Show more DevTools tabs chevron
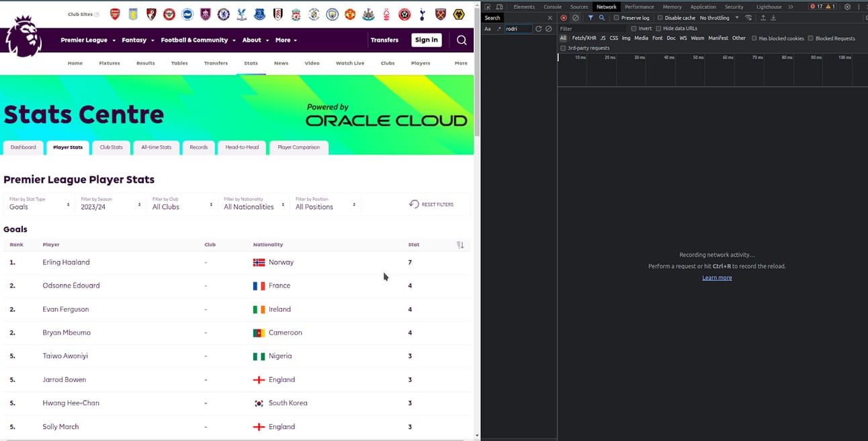 click(791, 7)
